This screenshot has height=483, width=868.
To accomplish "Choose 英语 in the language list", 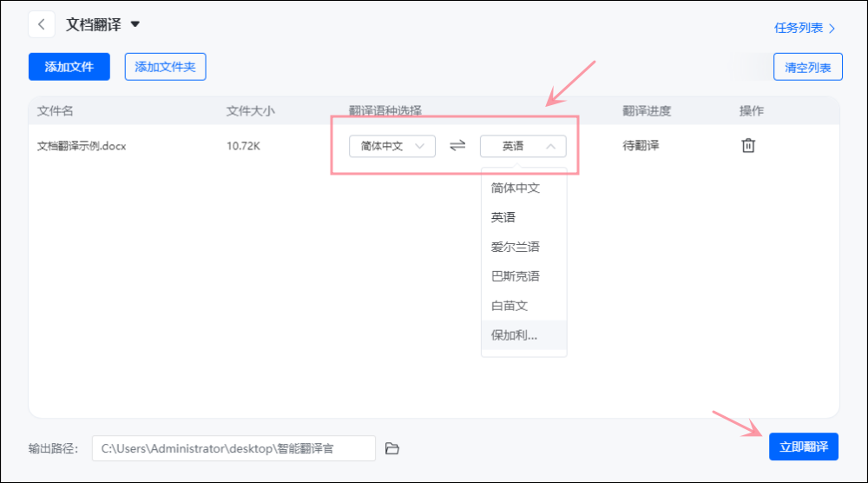I will [523, 217].
